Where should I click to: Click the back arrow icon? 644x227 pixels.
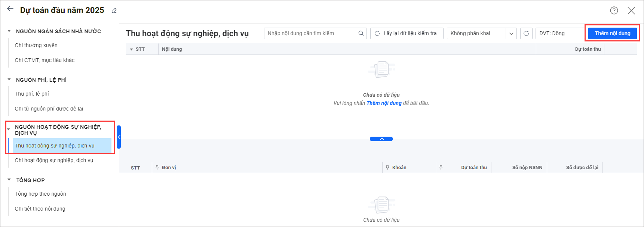[x=10, y=9]
